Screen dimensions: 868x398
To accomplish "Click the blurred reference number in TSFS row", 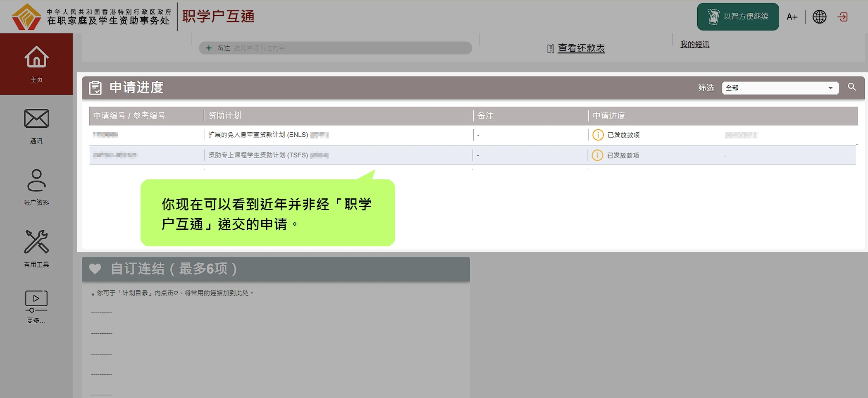I will 115,155.
